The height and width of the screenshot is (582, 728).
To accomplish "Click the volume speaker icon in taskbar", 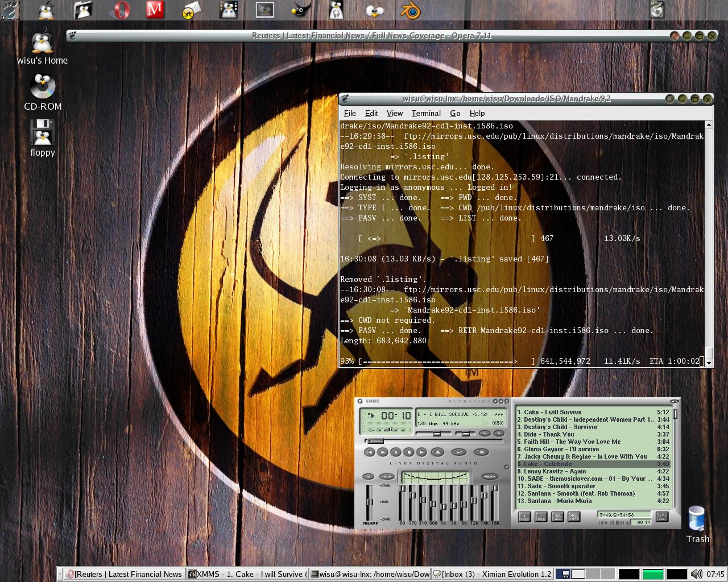I will coord(697,574).
